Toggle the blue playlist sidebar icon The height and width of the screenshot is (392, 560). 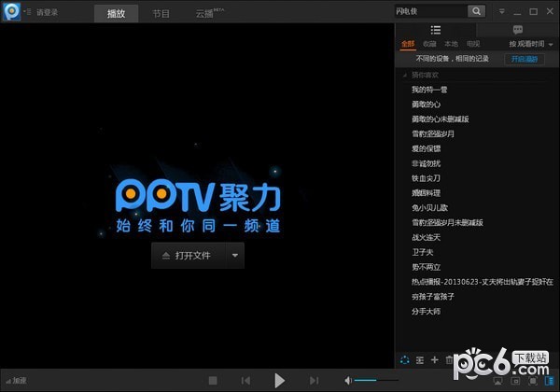click(550, 381)
